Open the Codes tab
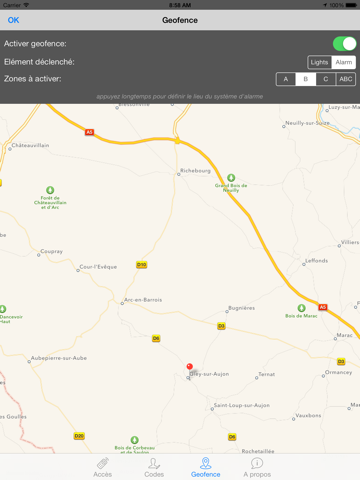Image resolution: width=360 pixels, height=480 pixels. click(154, 467)
